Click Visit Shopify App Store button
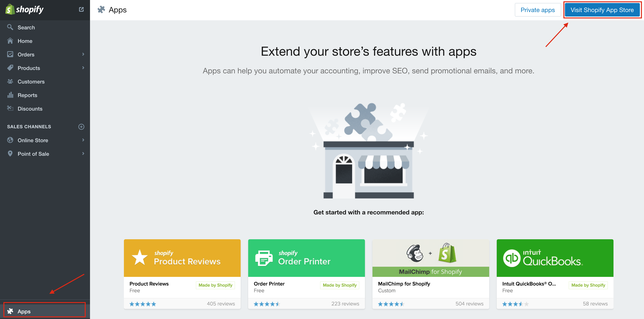644x319 pixels. pos(602,10)
